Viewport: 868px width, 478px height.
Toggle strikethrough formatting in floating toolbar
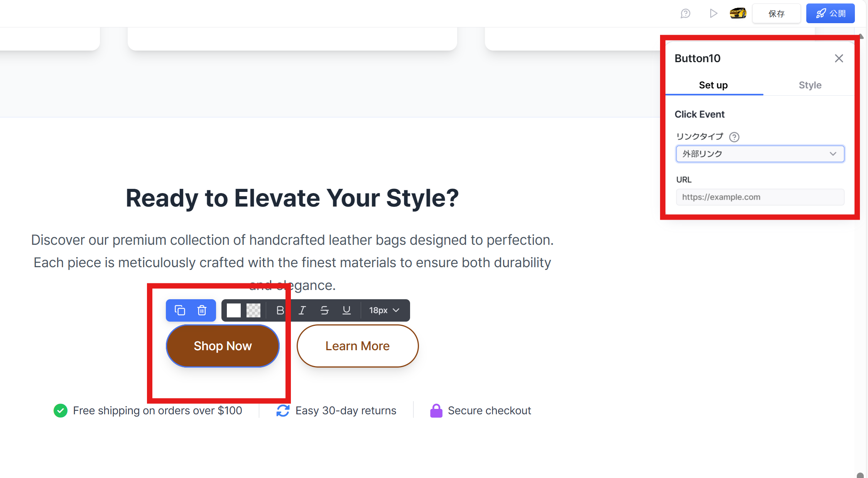click(x=324, y=310)
